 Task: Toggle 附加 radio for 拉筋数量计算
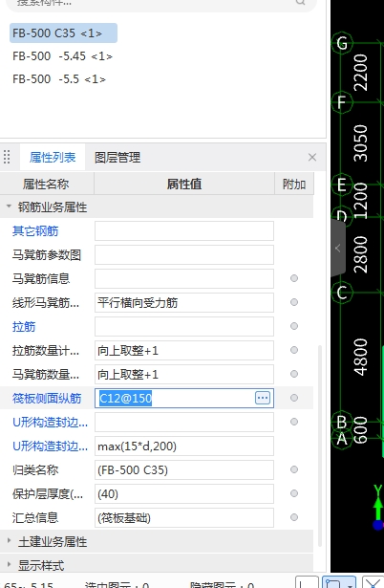[294, 350]
